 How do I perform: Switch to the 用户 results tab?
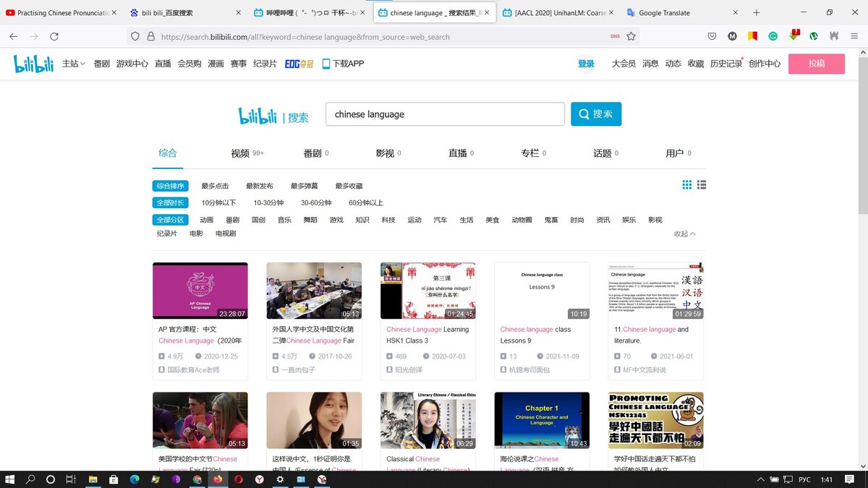(x=678, y=153)
